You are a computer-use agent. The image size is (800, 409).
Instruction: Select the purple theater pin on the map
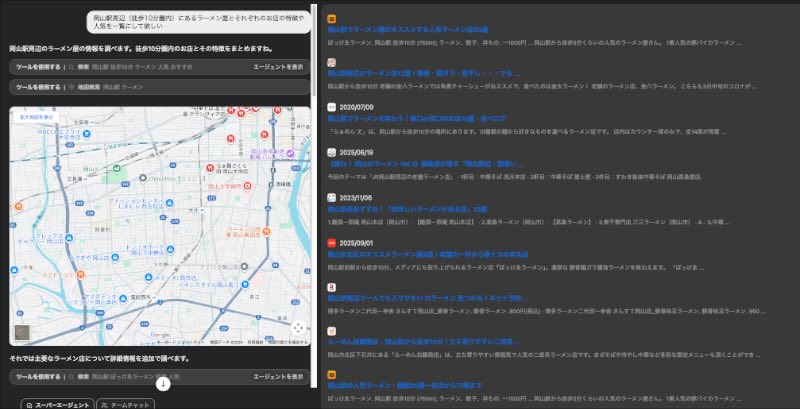click(290, 152)
